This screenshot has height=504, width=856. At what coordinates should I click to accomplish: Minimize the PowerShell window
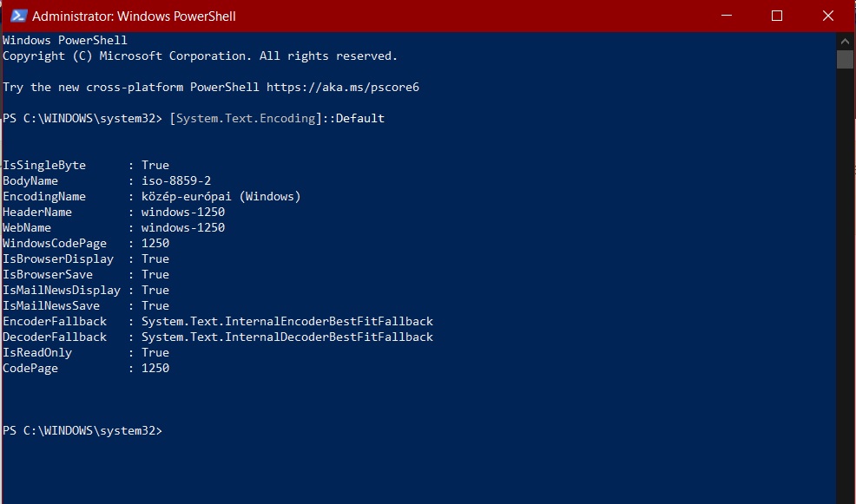tap(726, 16)
